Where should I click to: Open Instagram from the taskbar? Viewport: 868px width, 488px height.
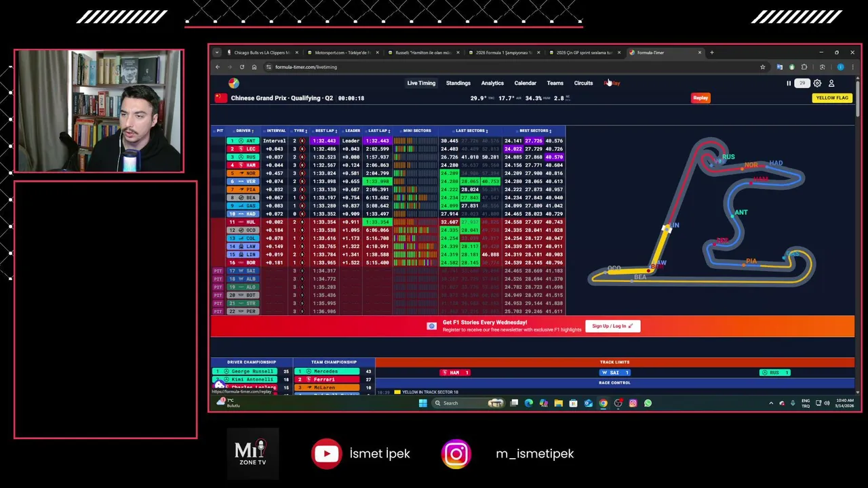(x=633, y=403)
